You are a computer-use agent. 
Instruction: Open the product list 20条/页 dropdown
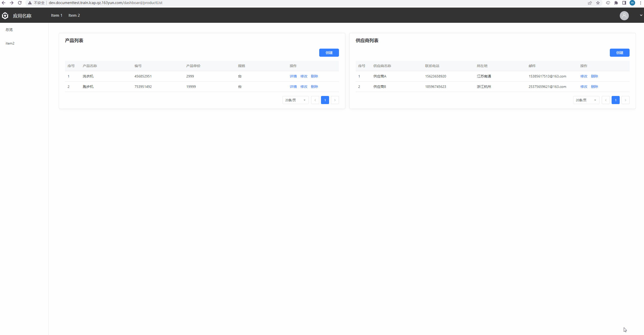tap(295, 100)
